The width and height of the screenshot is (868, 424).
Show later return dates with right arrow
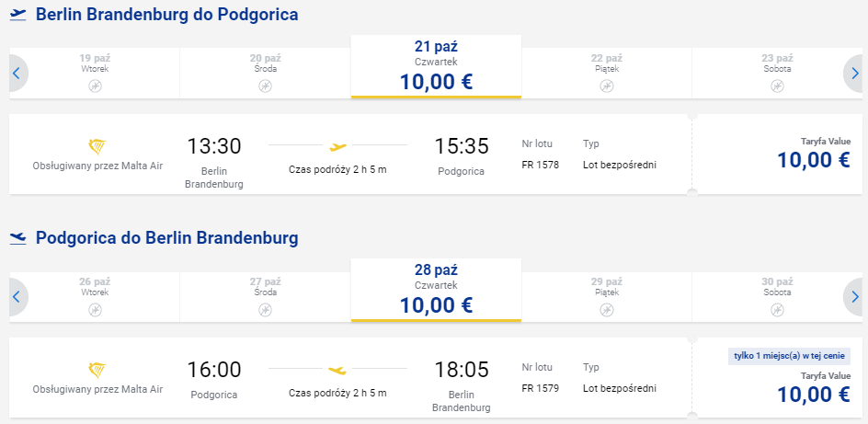point(854,297)
